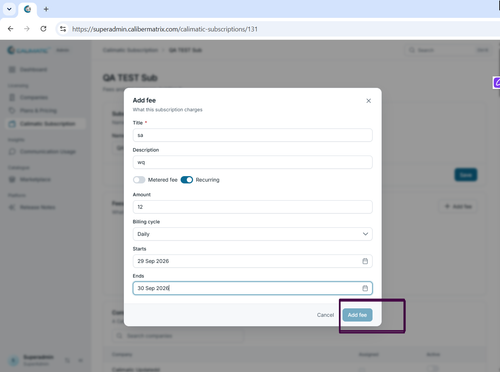Reload the current page

tap(43, 29)
